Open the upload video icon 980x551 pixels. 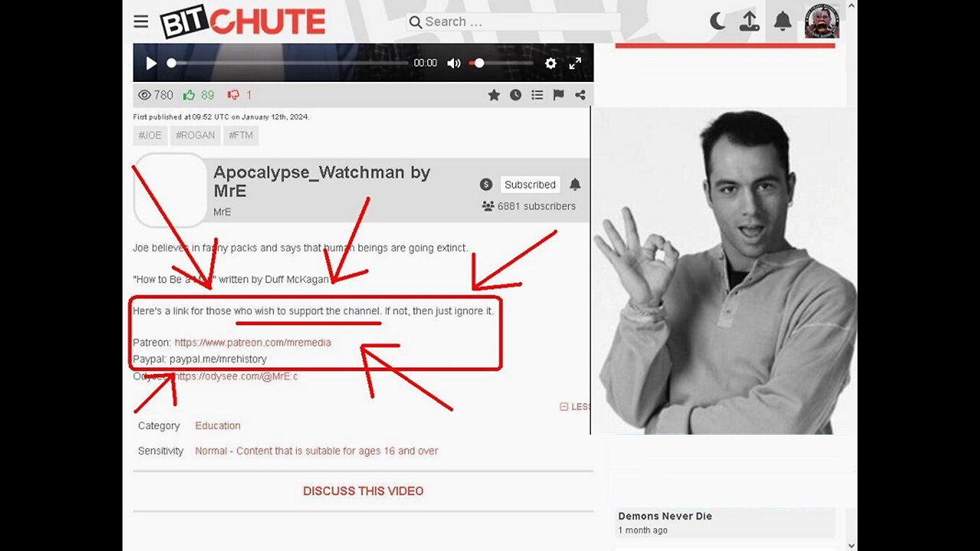(750, 21)
